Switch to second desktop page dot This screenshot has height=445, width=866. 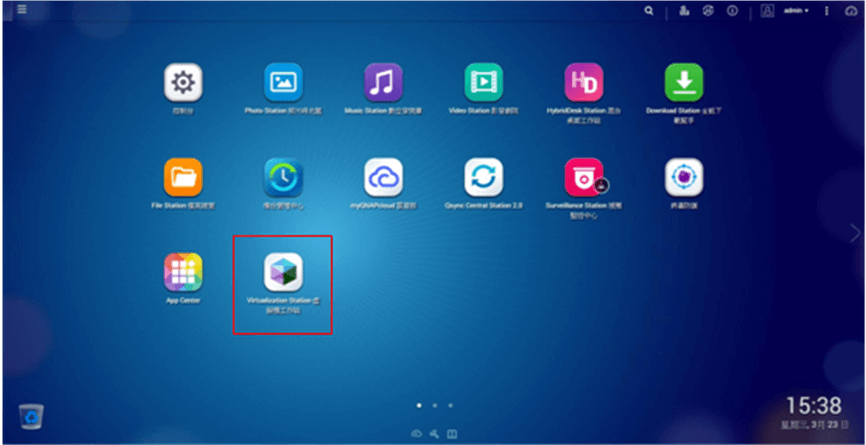(434, 406)
